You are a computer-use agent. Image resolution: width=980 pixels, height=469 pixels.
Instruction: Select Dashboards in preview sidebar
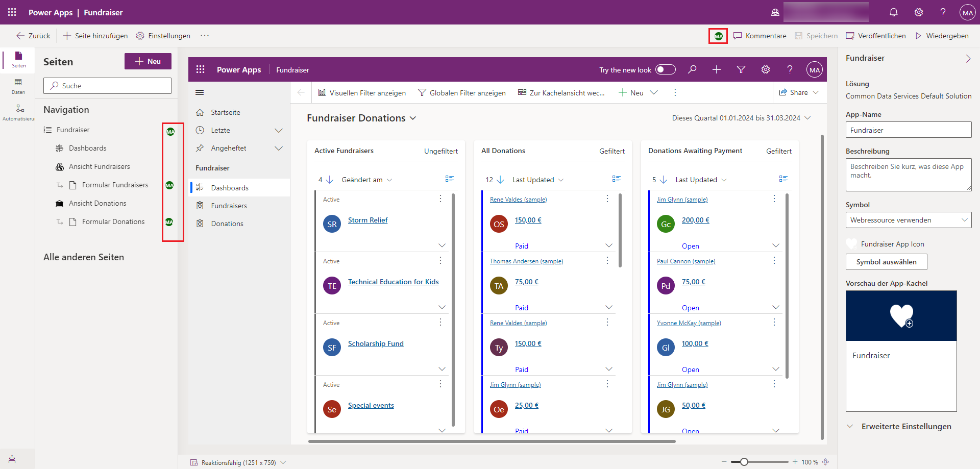point(240,188)
